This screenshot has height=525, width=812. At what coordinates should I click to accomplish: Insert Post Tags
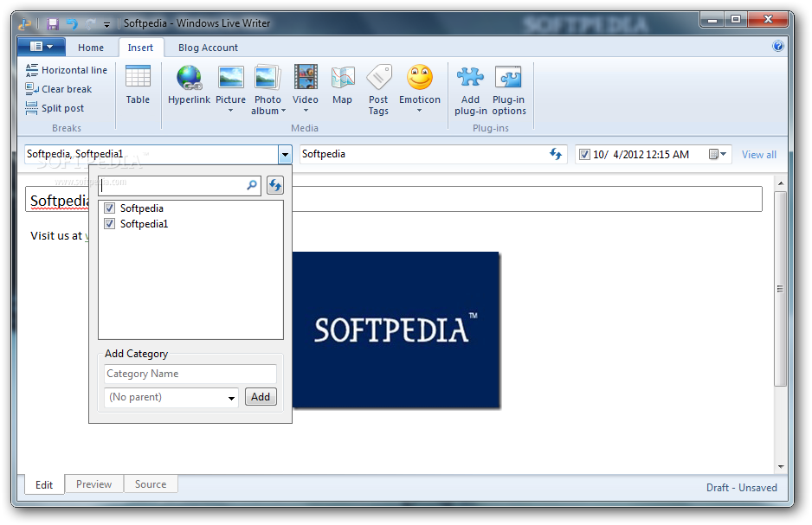coord(378,90)
